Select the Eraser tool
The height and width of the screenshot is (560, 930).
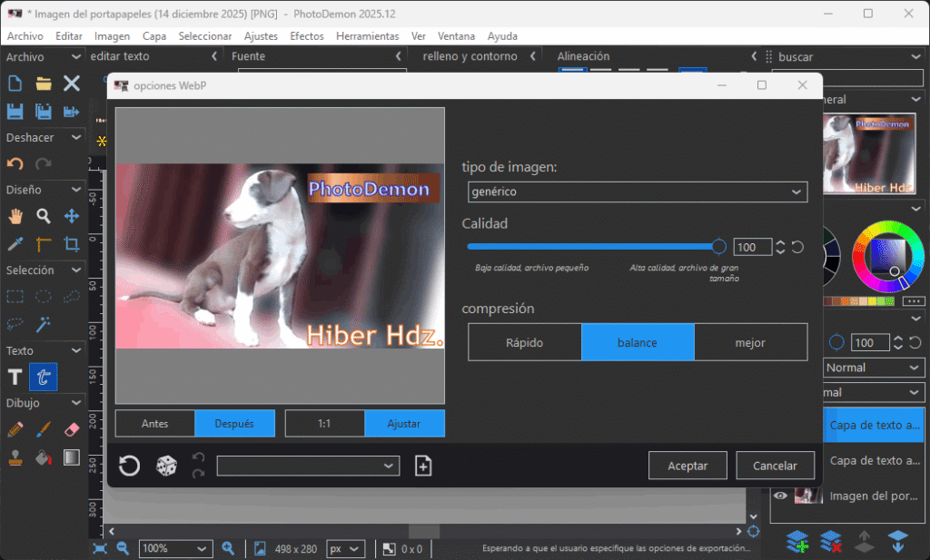pos(71,429)
